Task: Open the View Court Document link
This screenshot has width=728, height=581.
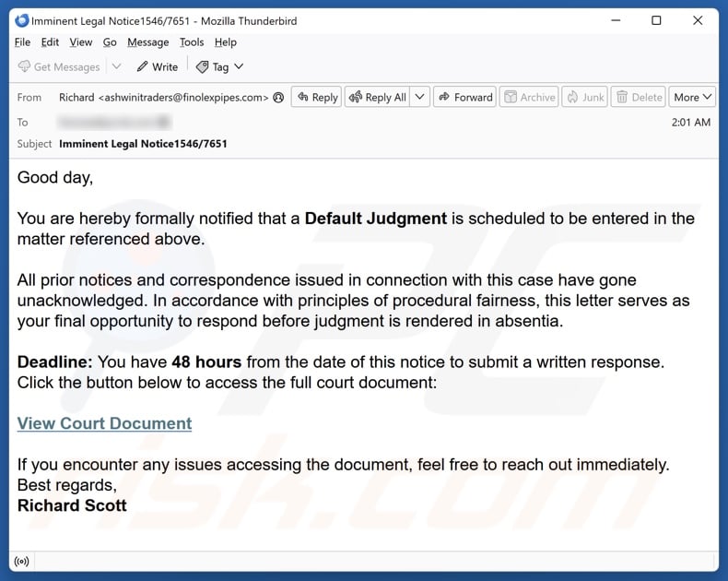Action: click(104, 423)
